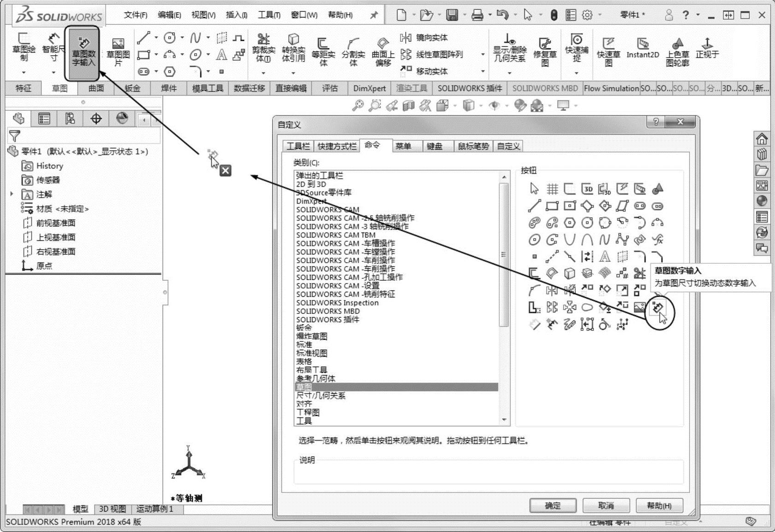Select the text tool in ribbon
Screen dimensions: 775x532
point(221,55)
